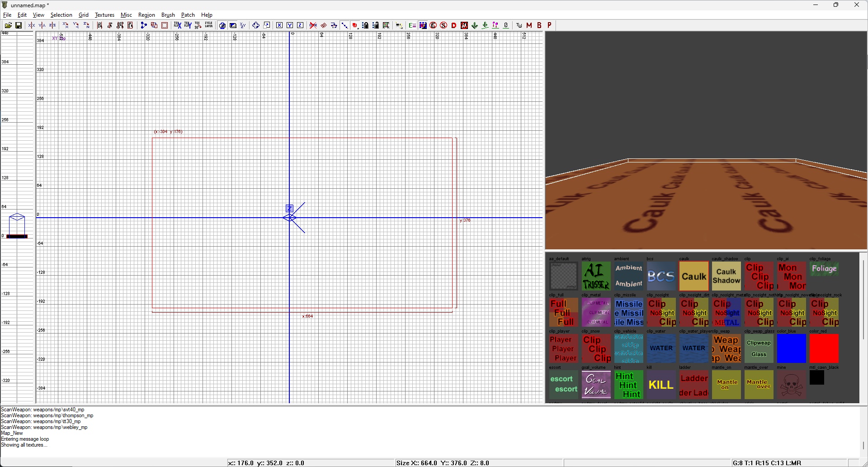
Task: Click the crossed-out cone icon
Action: 313,26
